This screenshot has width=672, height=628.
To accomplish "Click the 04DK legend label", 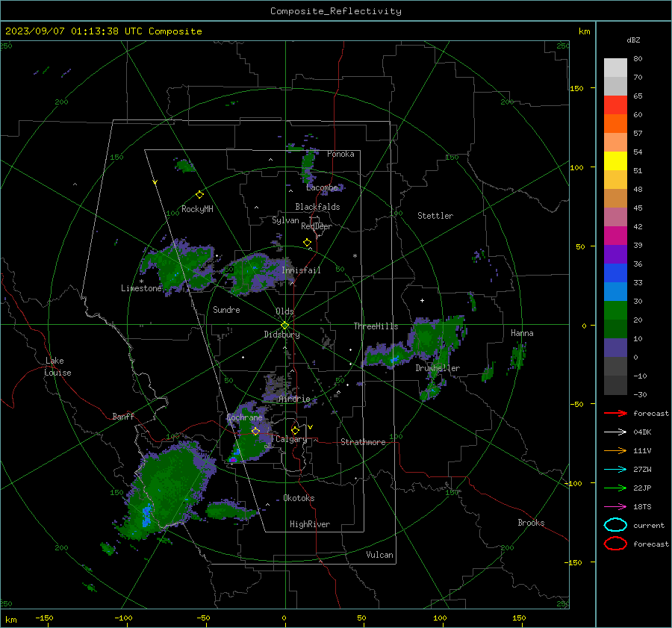I will pos(642,432).
